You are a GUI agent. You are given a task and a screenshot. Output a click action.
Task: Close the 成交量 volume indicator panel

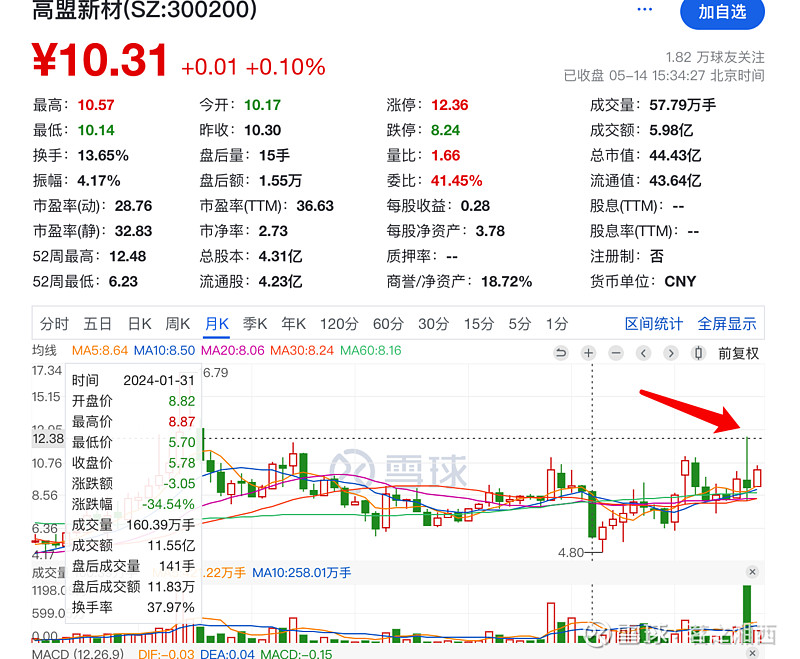(752, 572)
